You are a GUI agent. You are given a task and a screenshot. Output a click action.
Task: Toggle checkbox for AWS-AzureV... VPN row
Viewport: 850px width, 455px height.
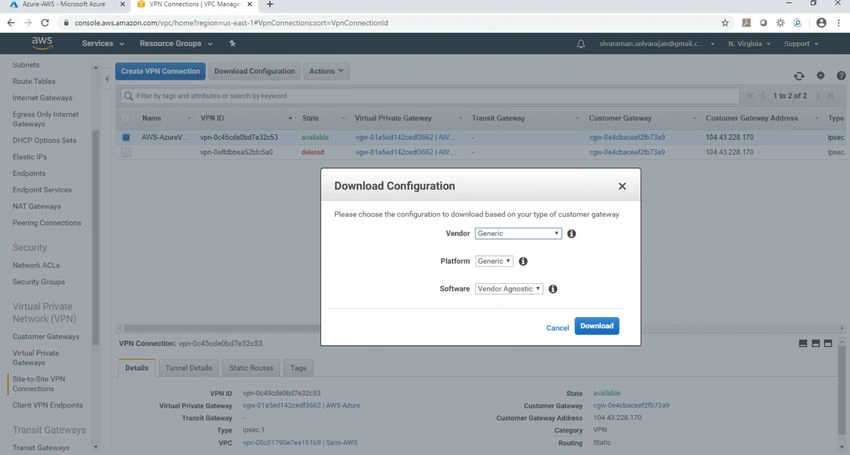tap(126, 138)
